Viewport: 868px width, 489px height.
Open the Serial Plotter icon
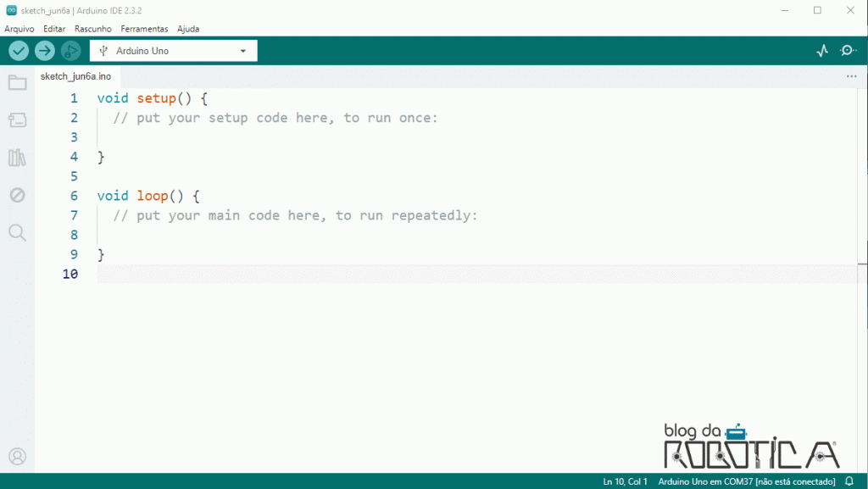(x=821, y=51)
